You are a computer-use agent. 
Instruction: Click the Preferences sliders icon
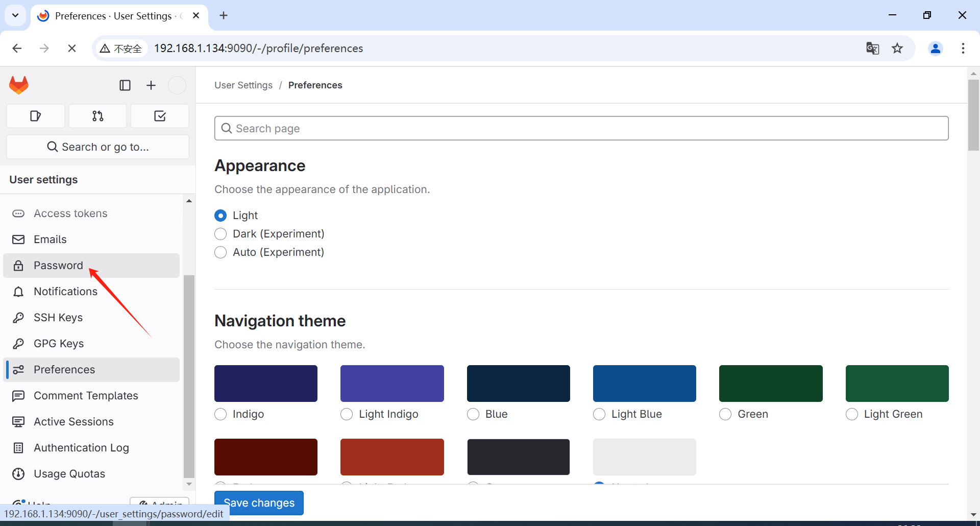[18, 370]
